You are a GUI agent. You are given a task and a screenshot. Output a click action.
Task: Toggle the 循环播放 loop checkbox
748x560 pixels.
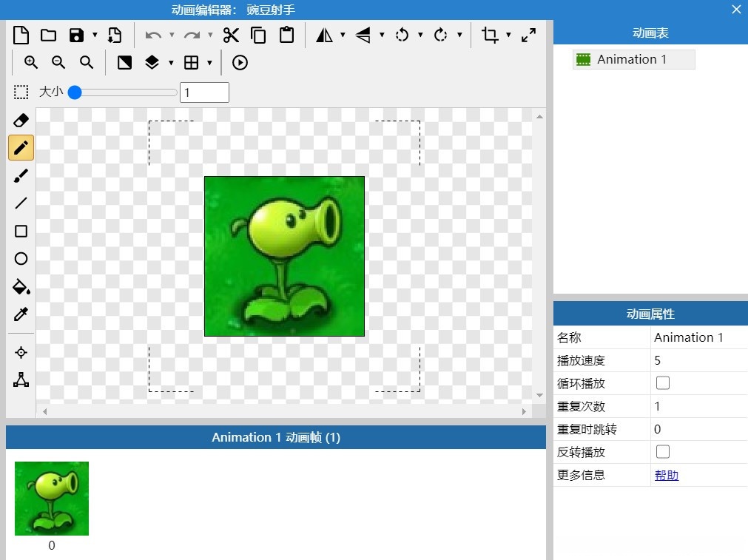[663, 383]
